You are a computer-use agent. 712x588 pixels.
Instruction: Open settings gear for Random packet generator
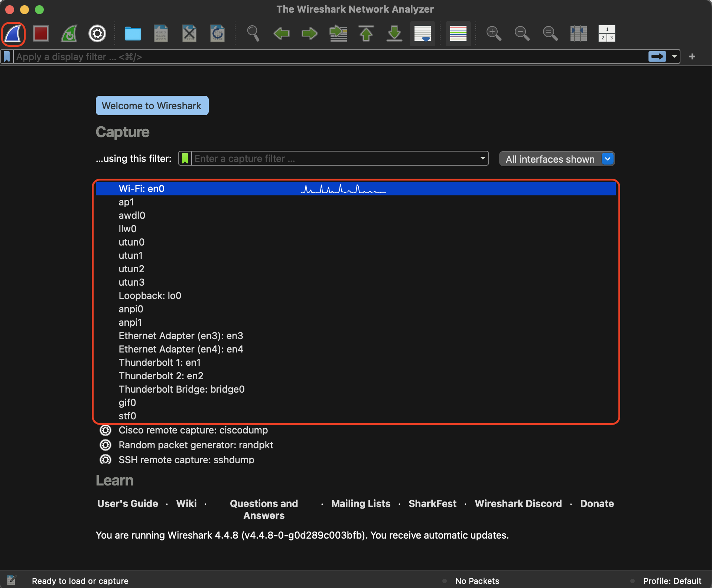pyautogui.click(x=105, y=445)
